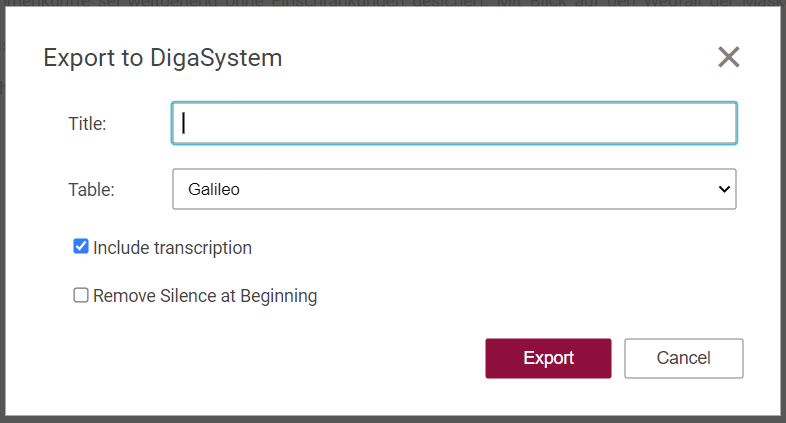
Task: Click the "Export to DigaSystem" dialog heading
Action: [162, 58]
